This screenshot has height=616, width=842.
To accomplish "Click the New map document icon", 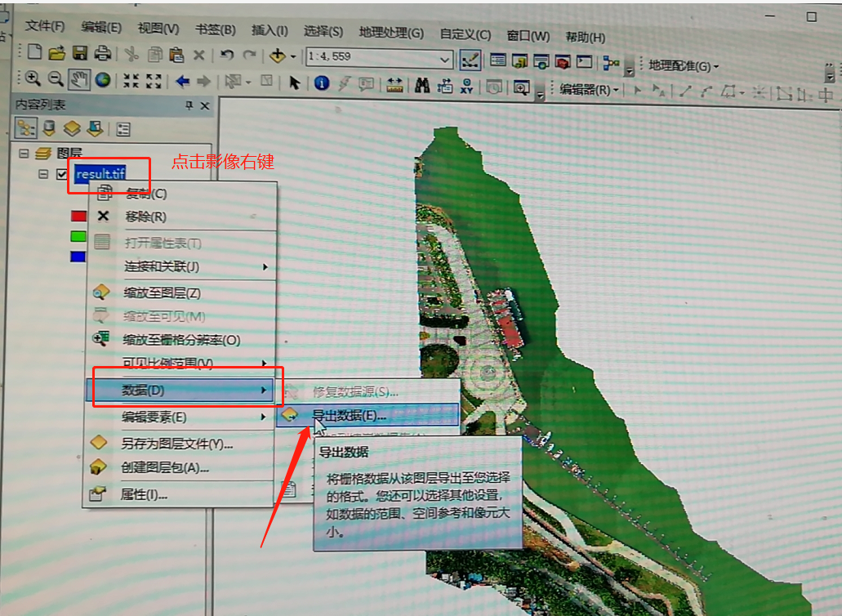I will pyautogui.click(x=34, y=52).
